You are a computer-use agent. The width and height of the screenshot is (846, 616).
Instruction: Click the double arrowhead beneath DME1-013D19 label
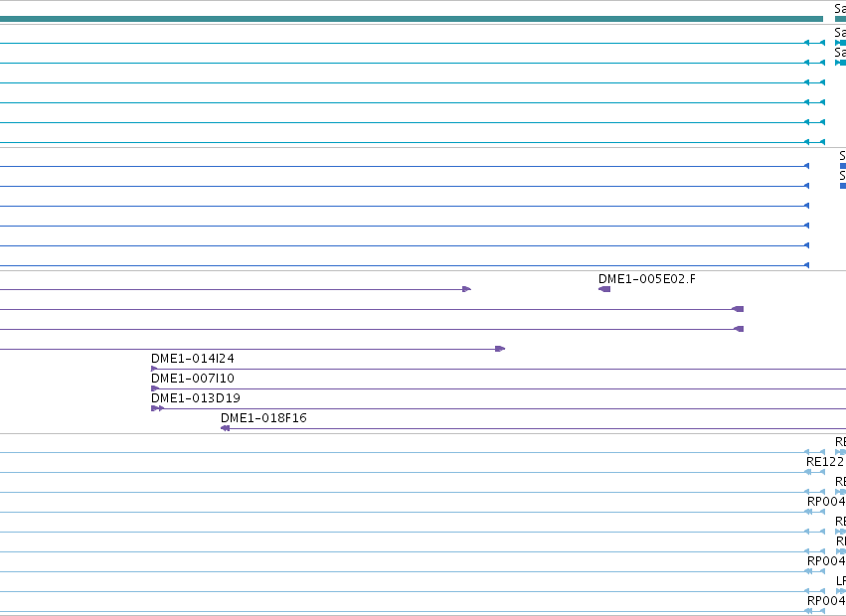point(157,408)
